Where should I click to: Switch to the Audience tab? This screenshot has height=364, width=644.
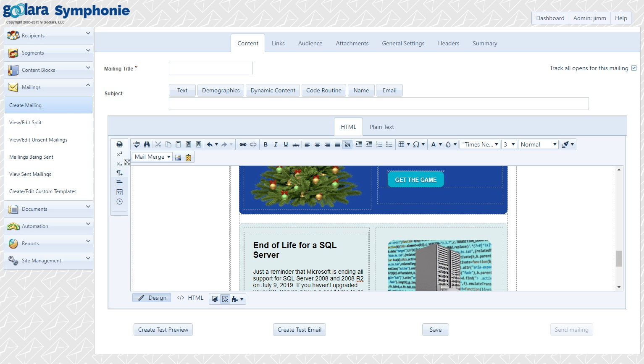(x=310, y=43)
